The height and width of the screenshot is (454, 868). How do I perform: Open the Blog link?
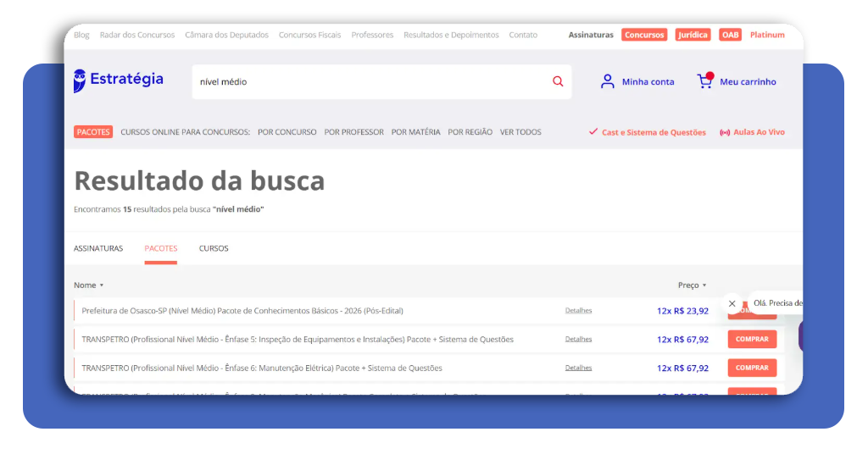(x=81, y=35)
